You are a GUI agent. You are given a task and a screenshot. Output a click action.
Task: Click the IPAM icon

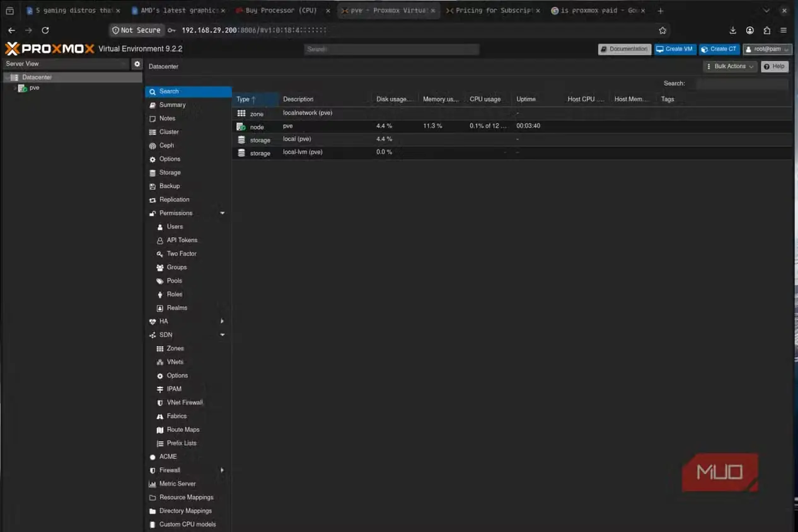[x=160, y=390]
